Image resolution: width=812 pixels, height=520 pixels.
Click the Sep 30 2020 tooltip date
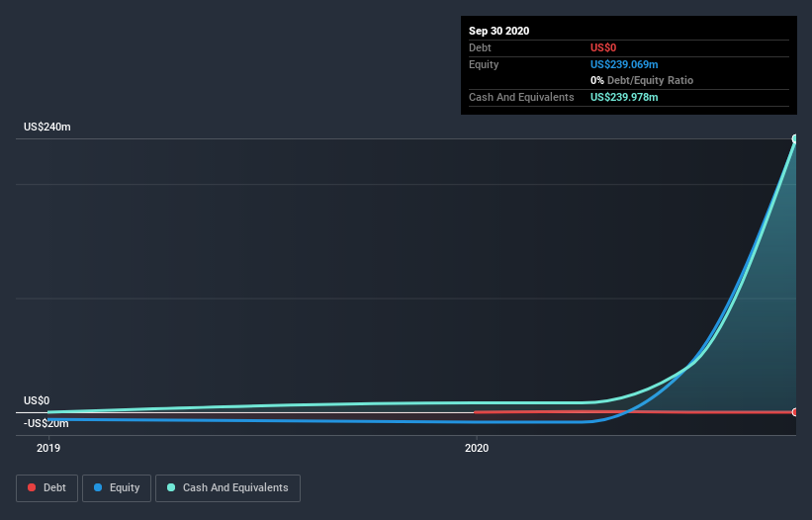(x=498, y=31)
